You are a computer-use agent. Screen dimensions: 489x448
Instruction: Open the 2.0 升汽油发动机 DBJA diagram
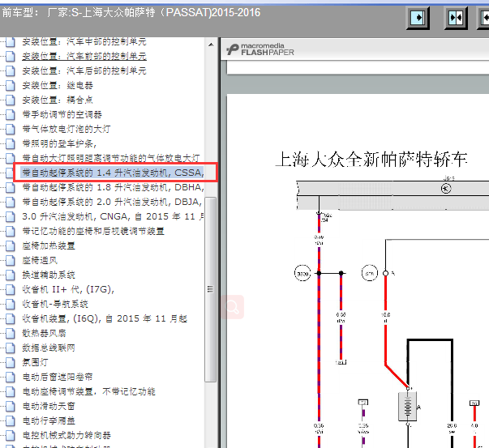click(112, 202)
